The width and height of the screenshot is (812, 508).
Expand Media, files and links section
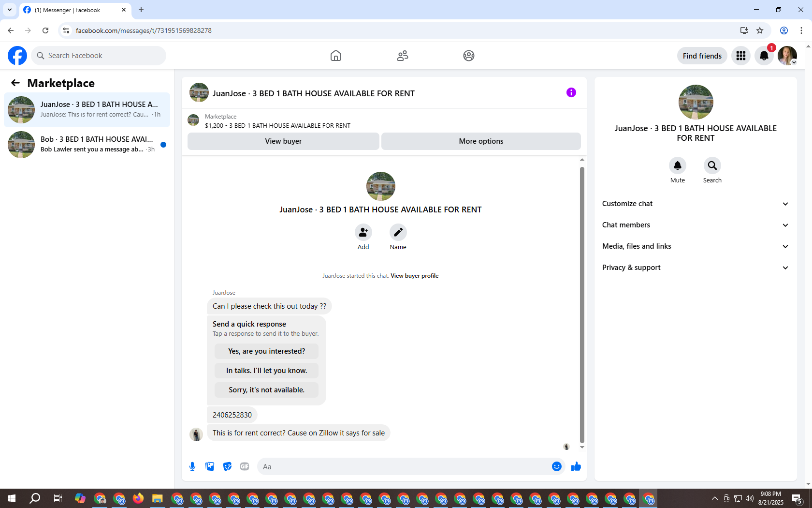(696, 246)
